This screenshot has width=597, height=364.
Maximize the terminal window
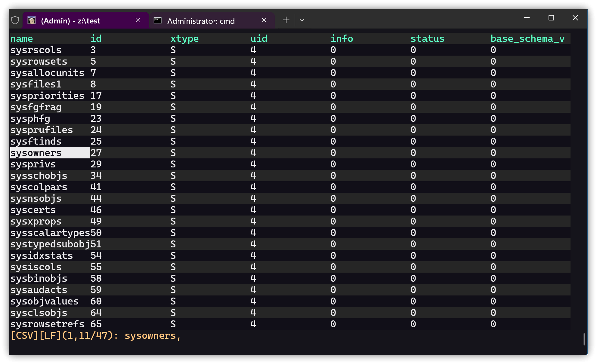click(x=551, y=18)
